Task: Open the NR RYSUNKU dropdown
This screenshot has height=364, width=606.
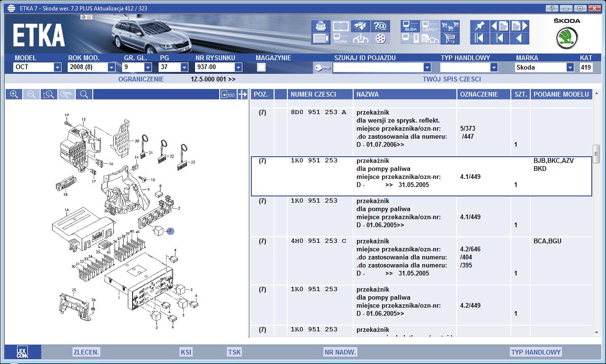Action: pyautogui.click(x=238, y=67)
